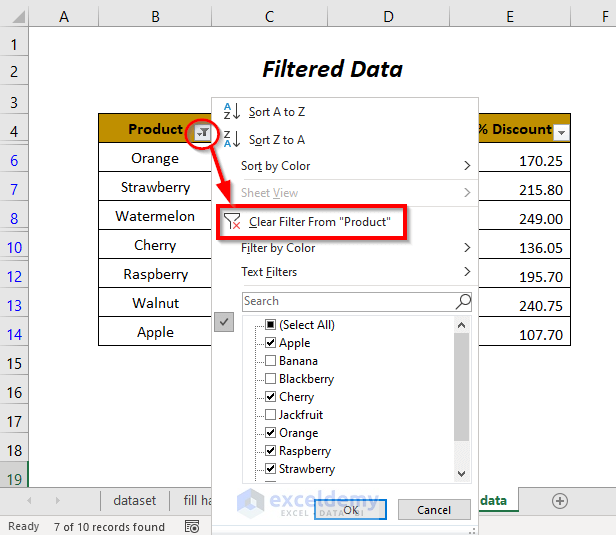Click the filter Search input box
This screenshot has width=616, height=535.
point(348,301)
